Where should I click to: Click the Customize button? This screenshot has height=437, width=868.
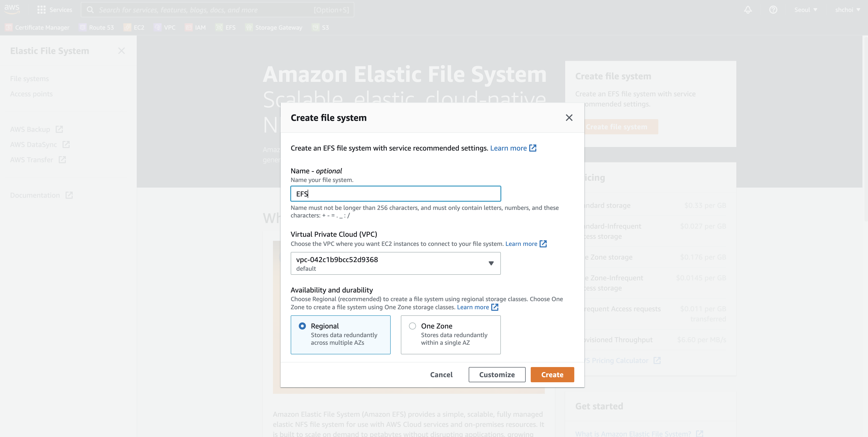click(x=497, y=375)
